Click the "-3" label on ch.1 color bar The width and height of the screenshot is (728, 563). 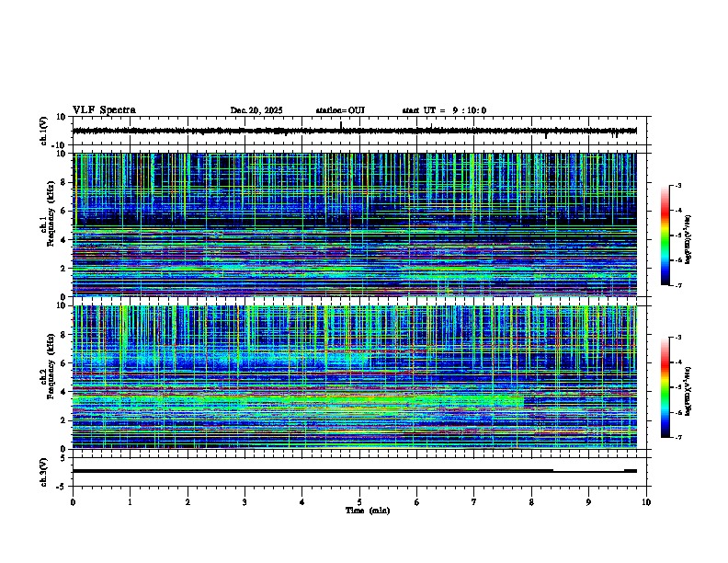[677, 185]
